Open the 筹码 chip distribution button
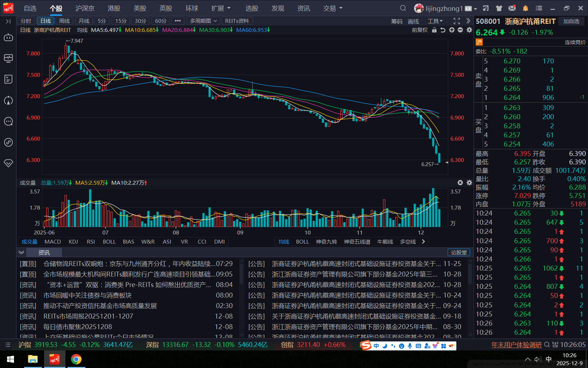Image resolution: width=588 pixels, height=368 pixels. point(397,21)
